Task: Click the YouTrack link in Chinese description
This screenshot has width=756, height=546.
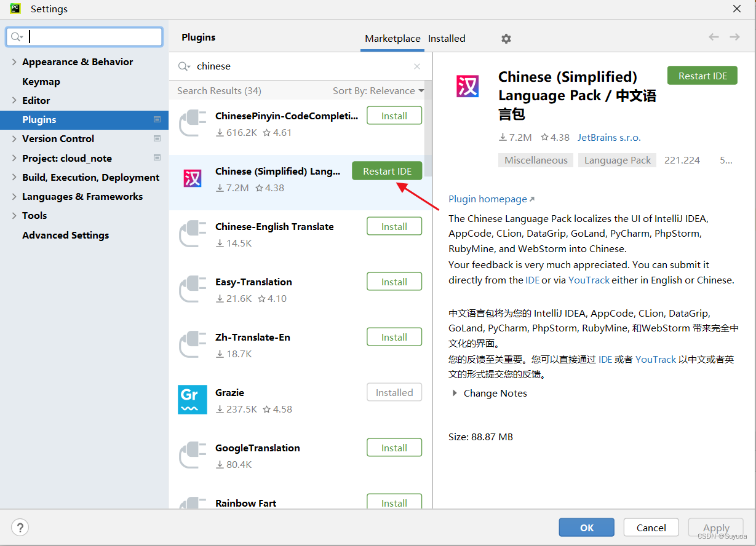Action: point(656,359)
